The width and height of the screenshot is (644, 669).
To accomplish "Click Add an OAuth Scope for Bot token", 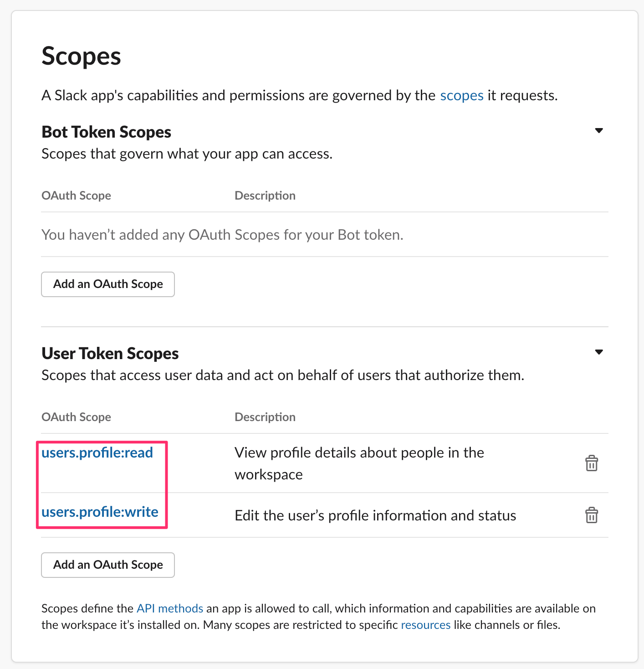I will pos(107,284).
